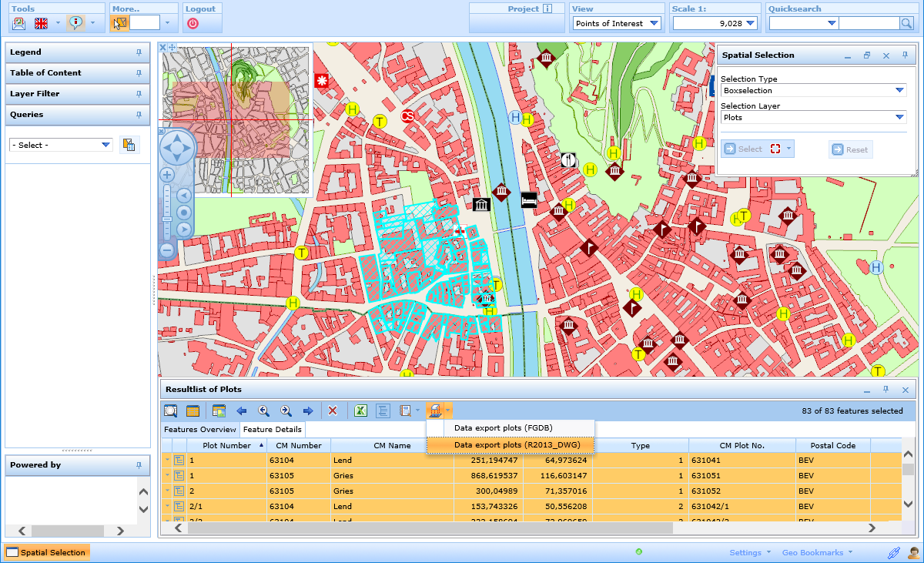The height and width of the screenshot is (563, 924).
Task: Select the Excel export icon in the result list
Action: click(x=360, y=411)
